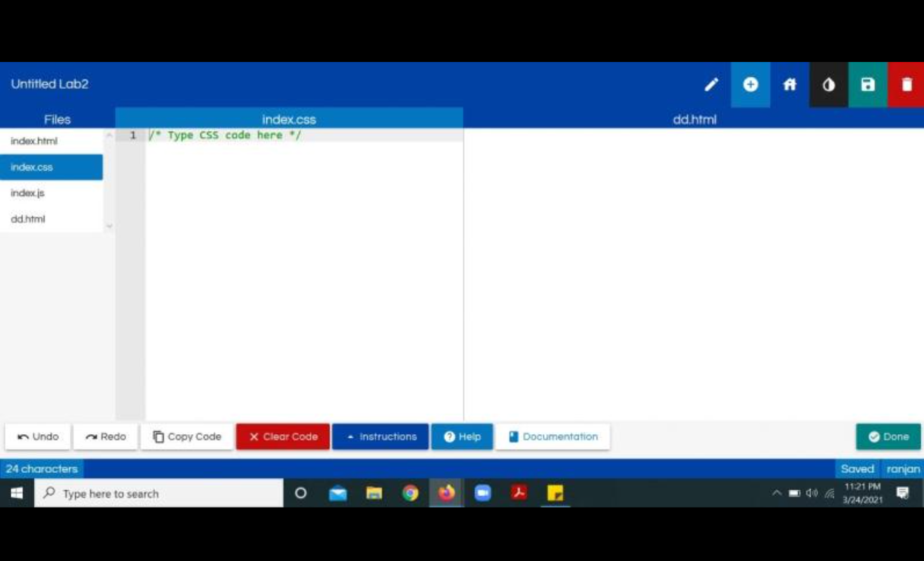
Task: Open the Help button
Action: [x=462, y=437]
